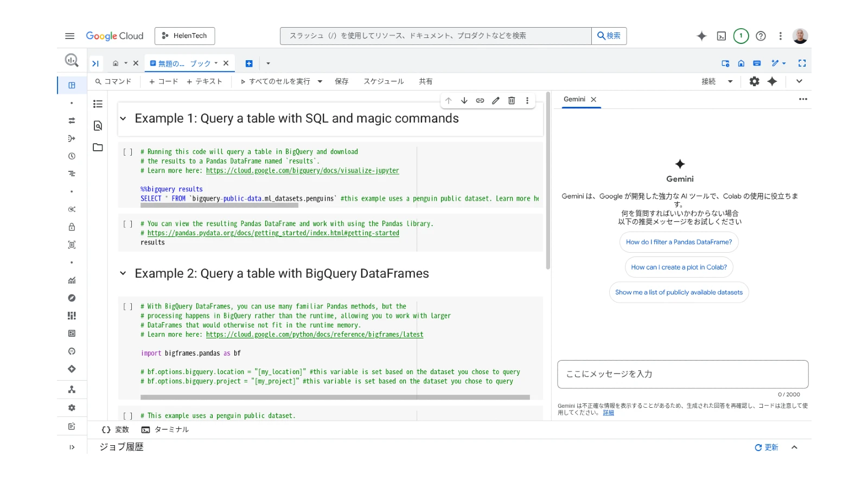The height and width of the screenshot is (488, 868).
Task: Collapse the Example 1 section
Action: coord(123,119)
